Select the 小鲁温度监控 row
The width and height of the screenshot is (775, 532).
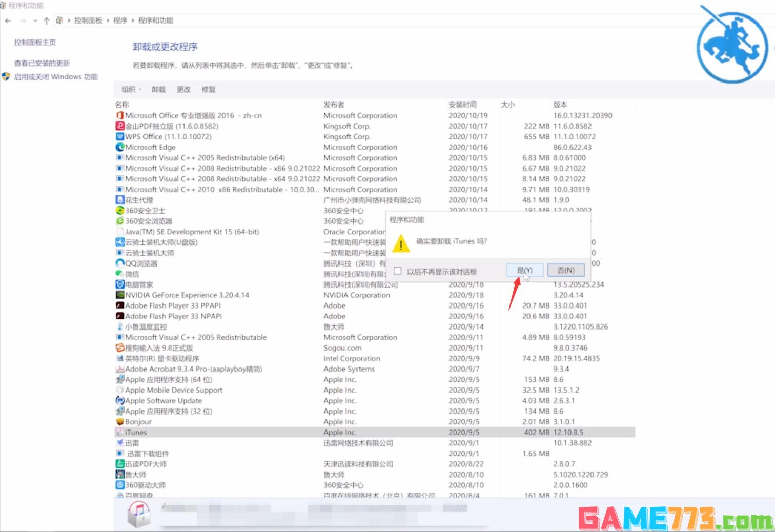[x=374, y=327]
